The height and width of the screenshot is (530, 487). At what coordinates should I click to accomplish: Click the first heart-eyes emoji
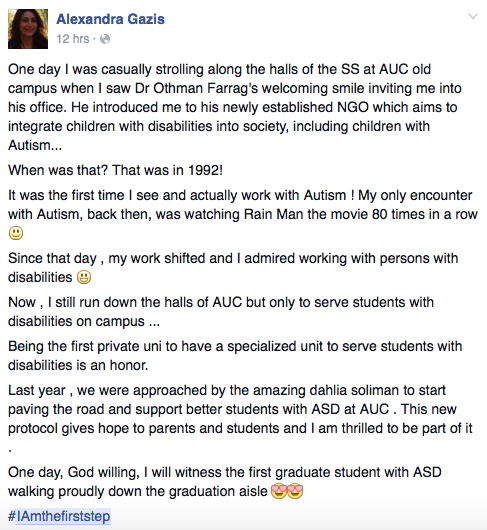click(x=279, y=491)
